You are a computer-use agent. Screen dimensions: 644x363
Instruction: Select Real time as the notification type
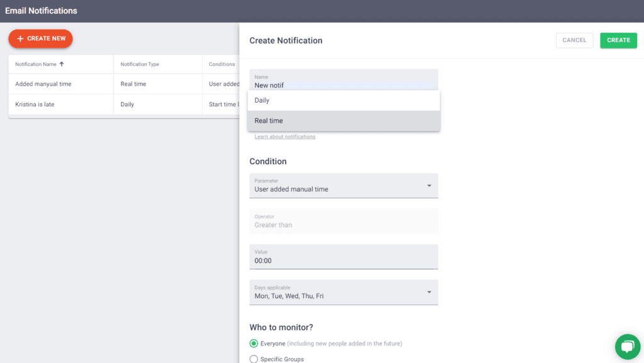(x=343, y=120)
